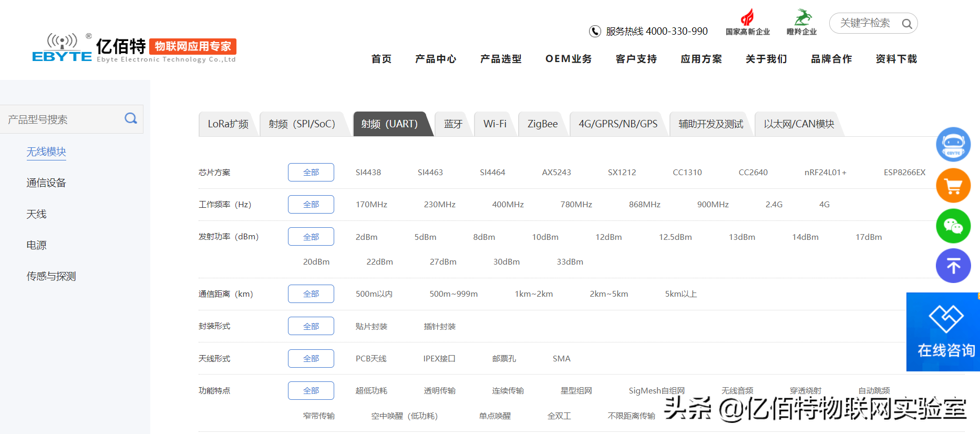Open 产品选型 in the top navigation
Screen dimensions: 980x434
501,59
